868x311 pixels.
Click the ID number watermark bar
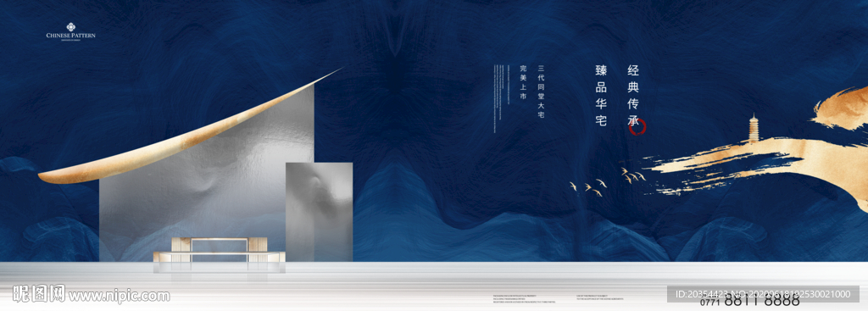tap(763, 294)
